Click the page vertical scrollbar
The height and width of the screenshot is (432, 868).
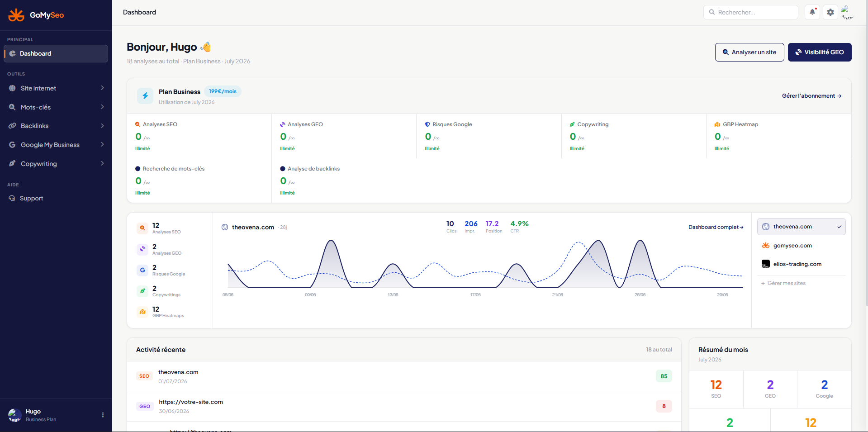pos(866,154)
